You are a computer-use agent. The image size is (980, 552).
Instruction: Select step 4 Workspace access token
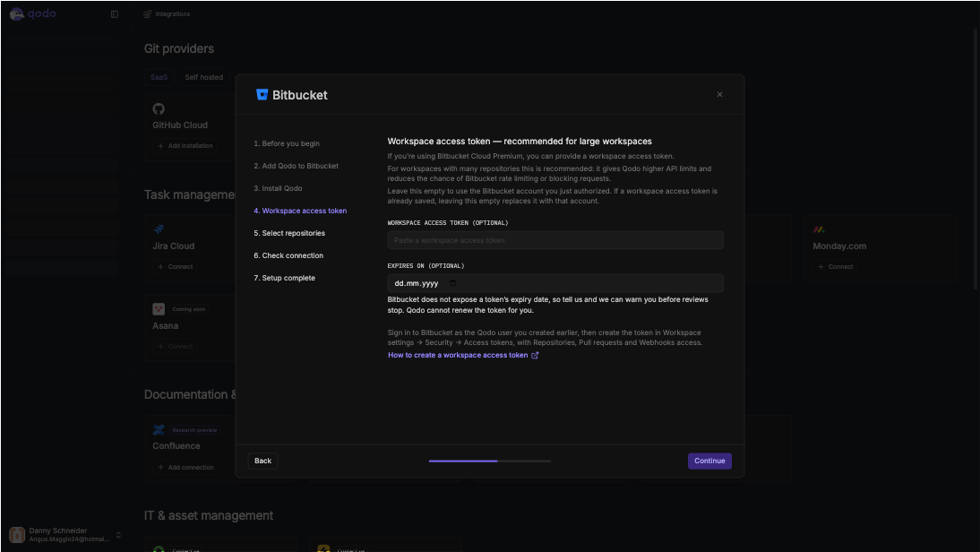coord(300,211)
